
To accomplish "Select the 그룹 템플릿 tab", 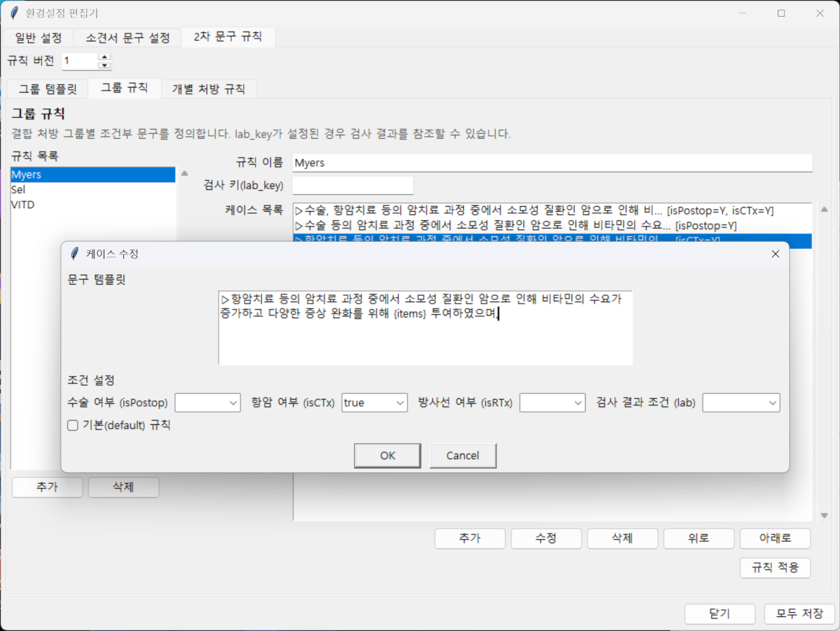I will pos(48,89).
